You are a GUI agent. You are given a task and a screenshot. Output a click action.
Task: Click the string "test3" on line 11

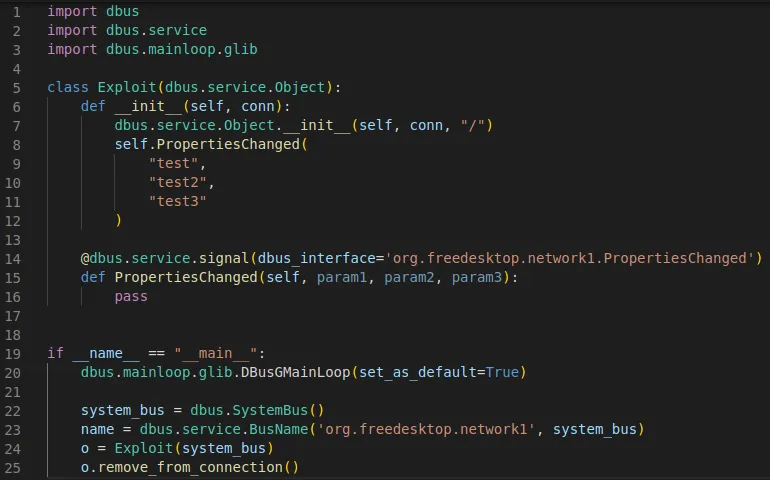tap(178, 201)
